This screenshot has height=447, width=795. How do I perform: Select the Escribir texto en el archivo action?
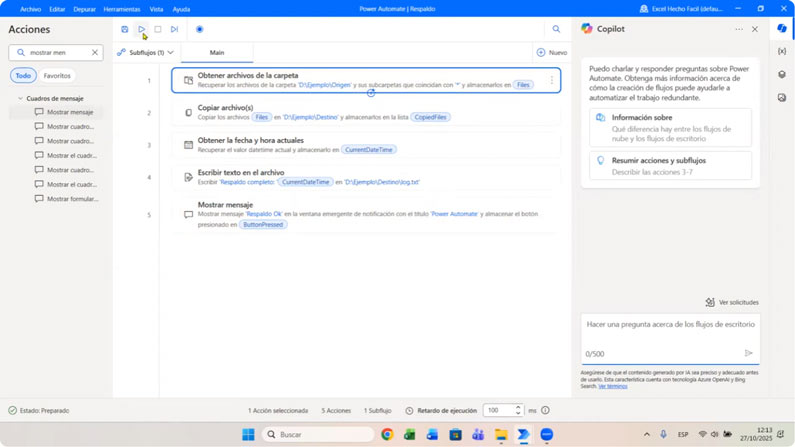(366, 177)
